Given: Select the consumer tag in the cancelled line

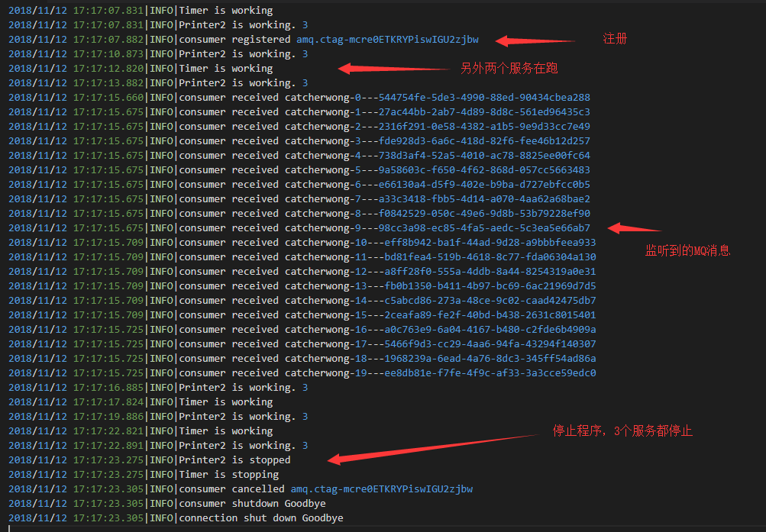Looking at the screenshot, I should click(x=382, y=489).
